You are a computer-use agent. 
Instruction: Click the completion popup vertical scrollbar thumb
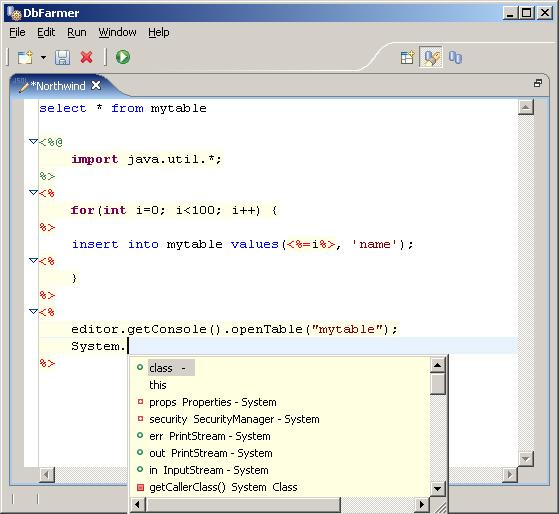437,384
